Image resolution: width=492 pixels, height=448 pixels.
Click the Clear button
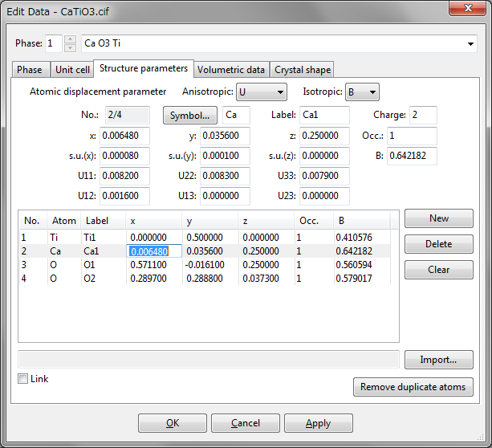[438, 270]
